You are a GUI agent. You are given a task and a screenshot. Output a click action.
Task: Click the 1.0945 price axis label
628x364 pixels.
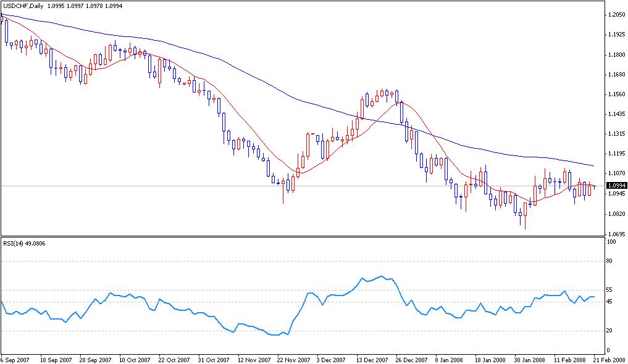616,194
